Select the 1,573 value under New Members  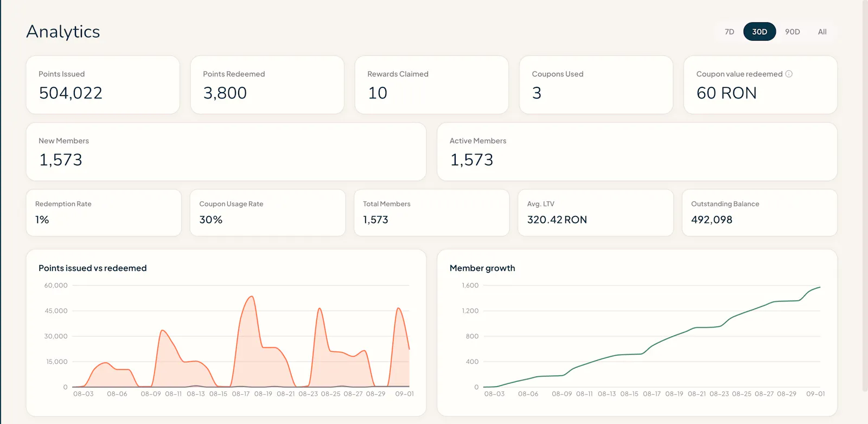pos(60,160)
